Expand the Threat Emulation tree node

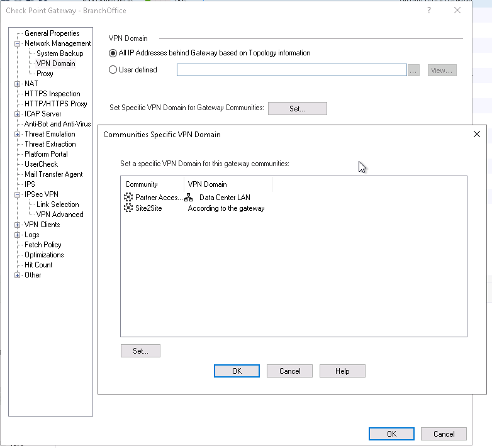point(17,134)
